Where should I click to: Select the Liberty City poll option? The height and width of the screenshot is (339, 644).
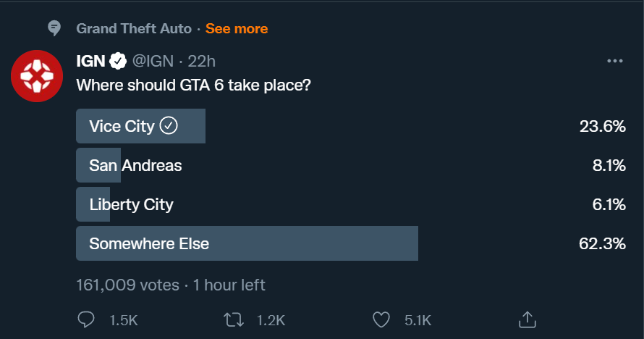[x=131, y=205]
